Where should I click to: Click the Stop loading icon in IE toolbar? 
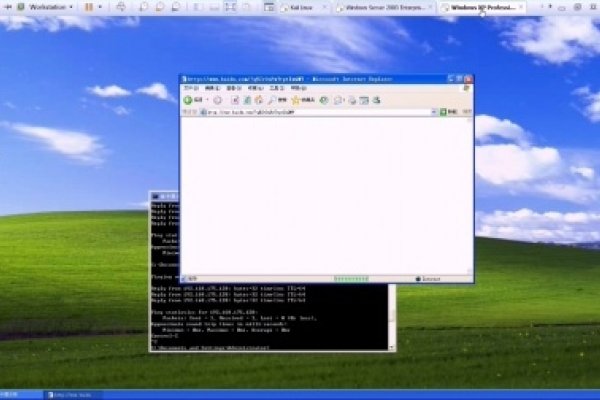coord(235,100)
